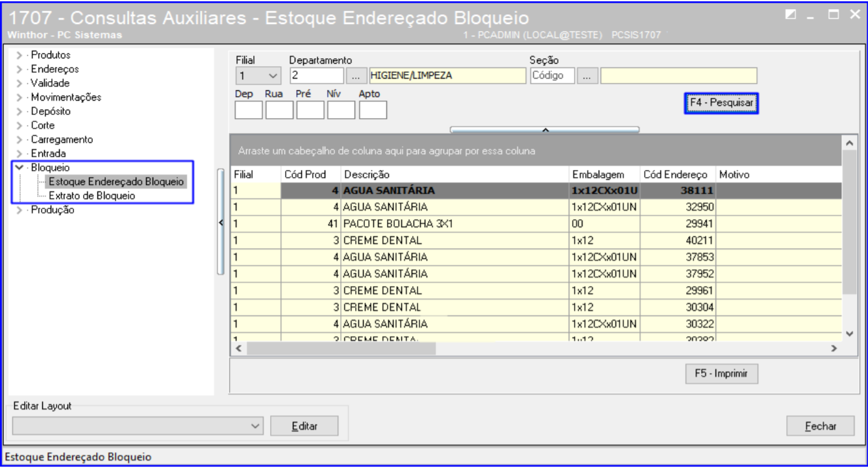This screenshot has width=868, height=469.
Task: Select row with address 37853
Action: [536, 257]
